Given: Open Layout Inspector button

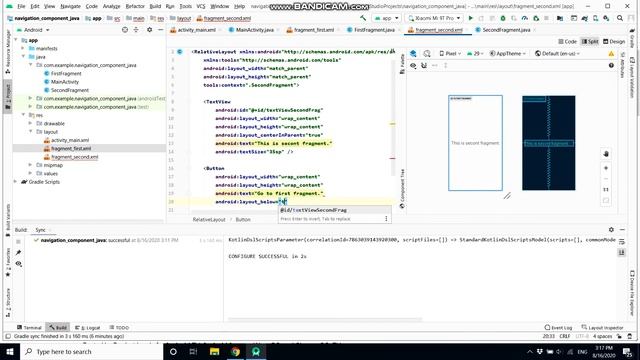Looking at the screenshot, I should (x=602, y=327).
